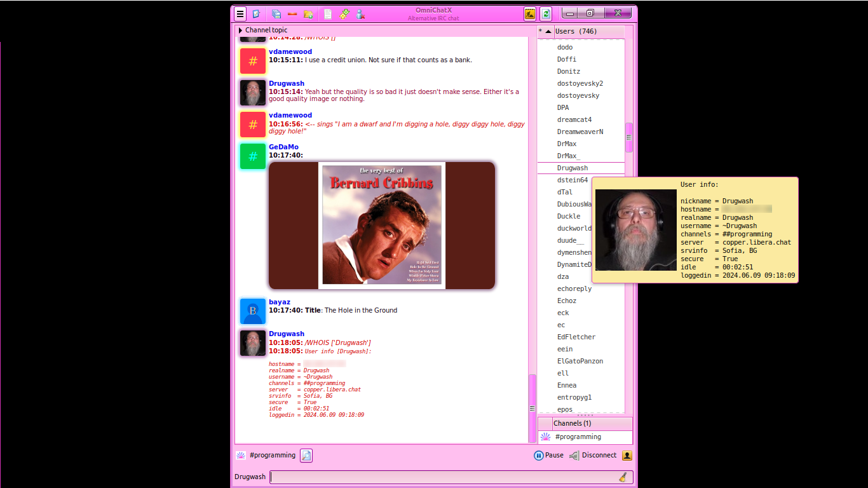Click the folder toolbar icon
Viewport: 868px width, 488px height.
point(308,13)
